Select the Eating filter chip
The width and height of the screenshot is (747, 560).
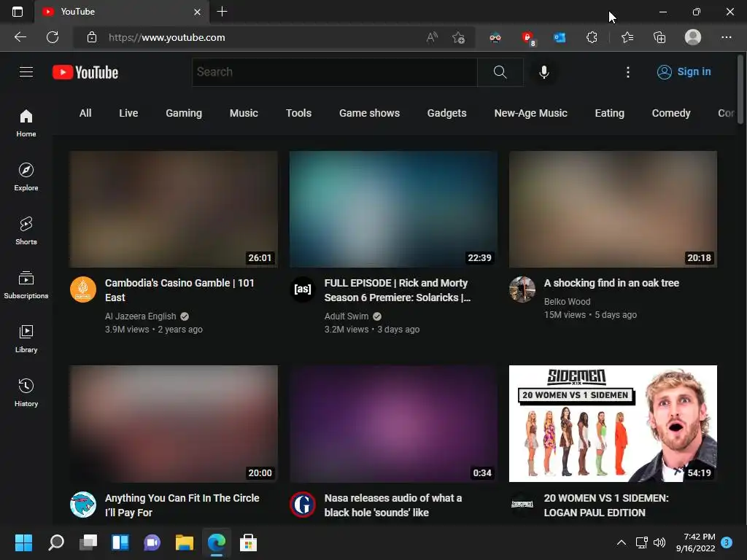[x=609, y=113]
